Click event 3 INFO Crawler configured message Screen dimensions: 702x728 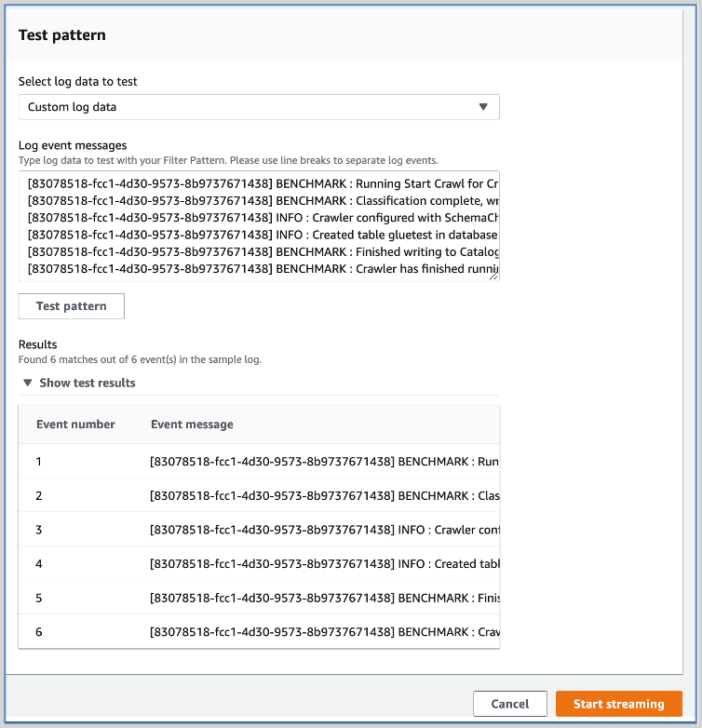click(x=324, y=530)
